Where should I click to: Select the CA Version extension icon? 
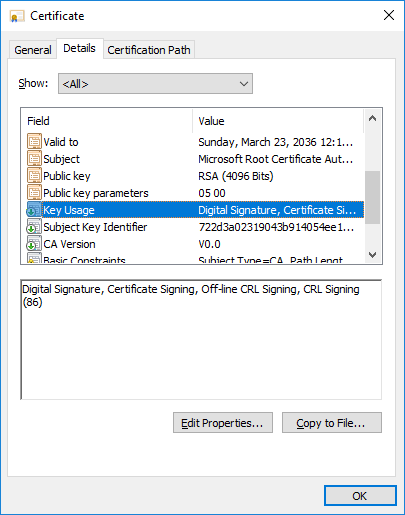(34, 243)
